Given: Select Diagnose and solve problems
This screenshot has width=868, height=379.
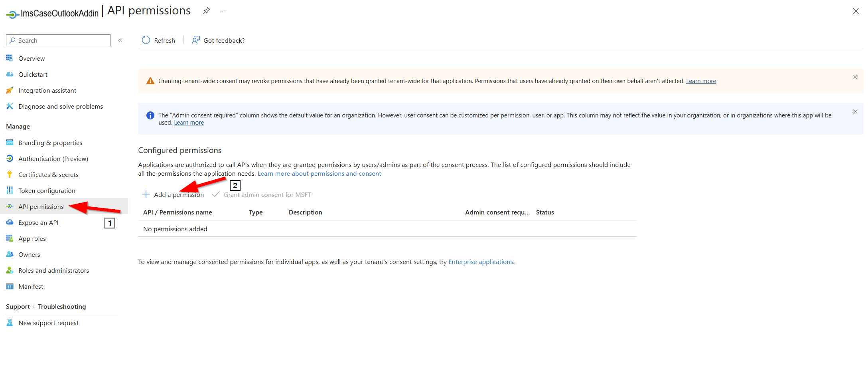Looking at the screenshot, I should coord(61,106).
